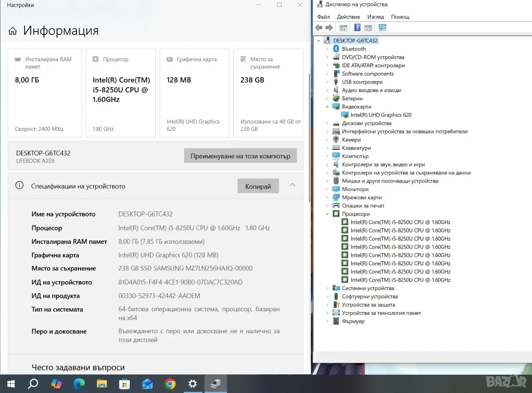
Task: Click the taskbar search magnifier icon
Action: click(x=33, y=383)
